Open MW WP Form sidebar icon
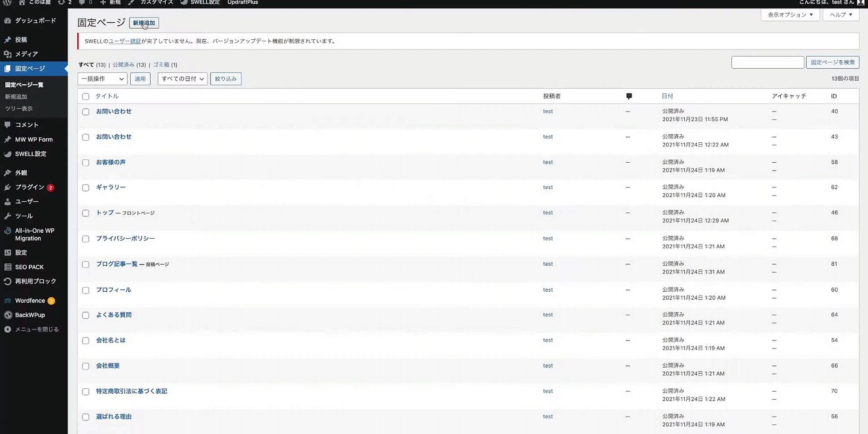Viewport: 868px width, 434px height. (x=7, y=139)
